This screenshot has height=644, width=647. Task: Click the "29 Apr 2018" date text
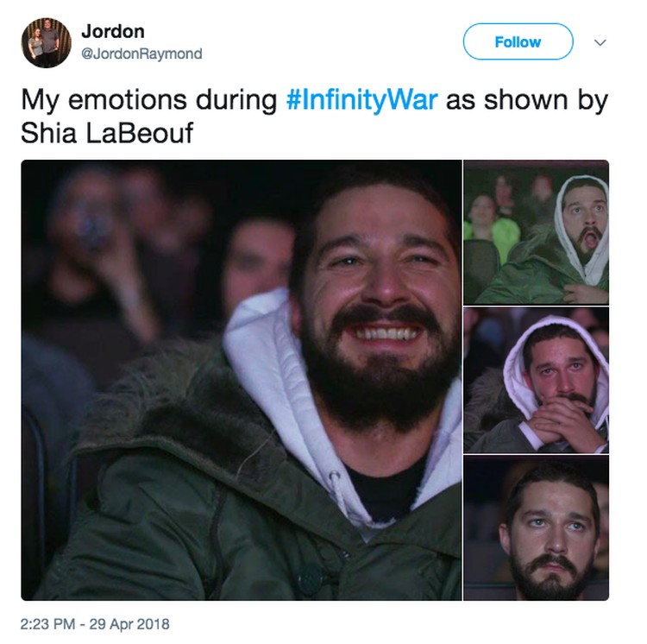(x=129, y=624)
